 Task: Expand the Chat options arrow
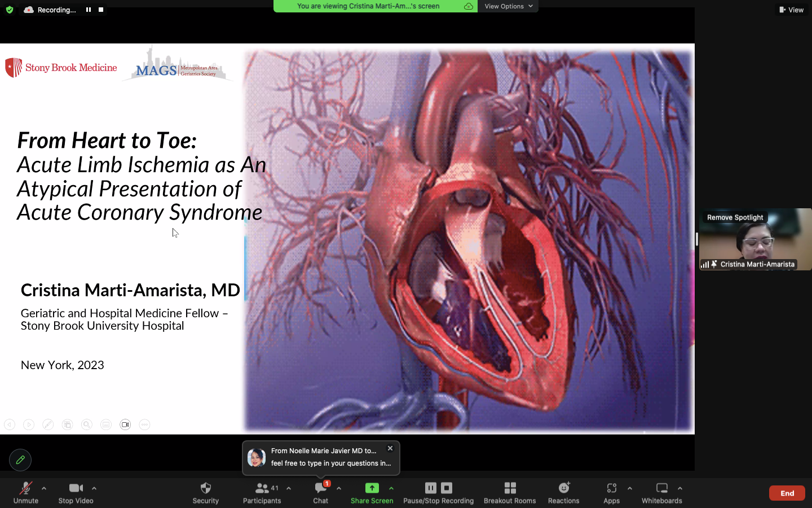pyautogui.click(x=339, y=488)
